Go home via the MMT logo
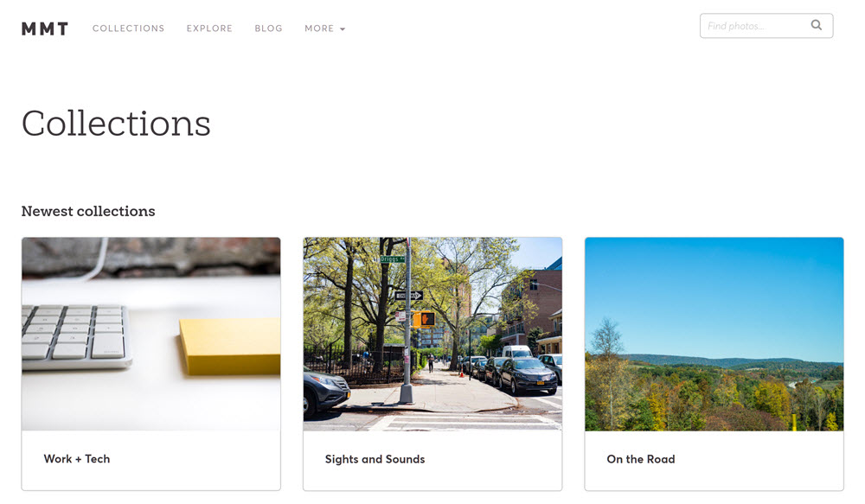This screenshot has width=865, height=504. 45,29
